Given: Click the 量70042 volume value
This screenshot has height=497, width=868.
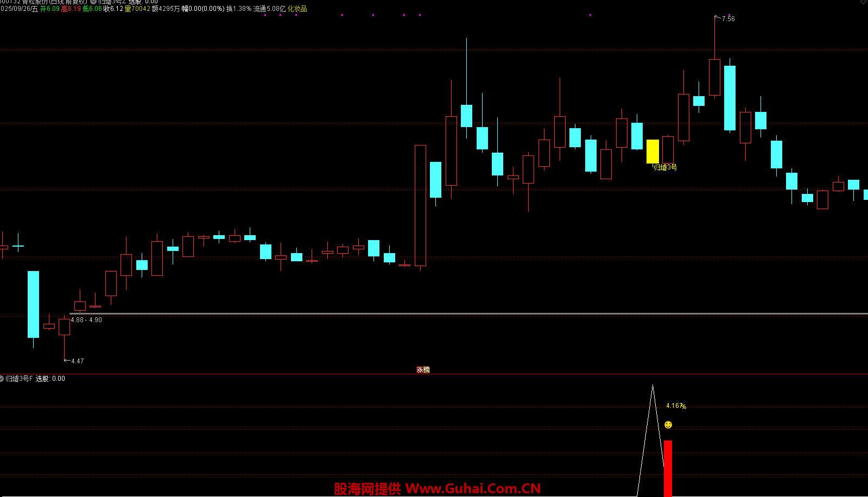Looking at the screenshot, I should click(137, 9).
